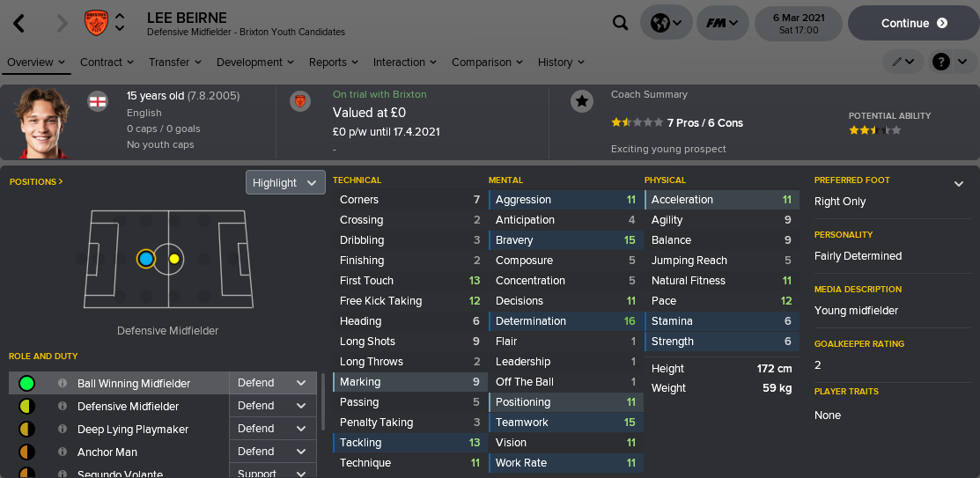Select the Deep Lying Playmaker role
The height and width of the screenshot is (478, 980).
point(120,430)
